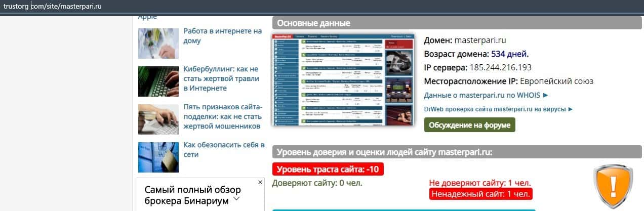The width and height of the screenshot is (644, 211).
Task: Open thumbnail for work-from-home article
Action: click(158, 44)
